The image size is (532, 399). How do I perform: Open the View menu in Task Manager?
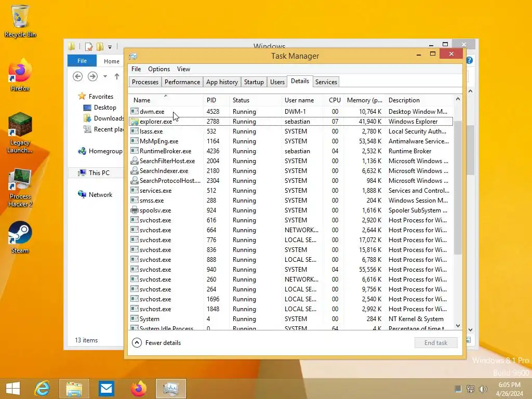pos(183,69)
